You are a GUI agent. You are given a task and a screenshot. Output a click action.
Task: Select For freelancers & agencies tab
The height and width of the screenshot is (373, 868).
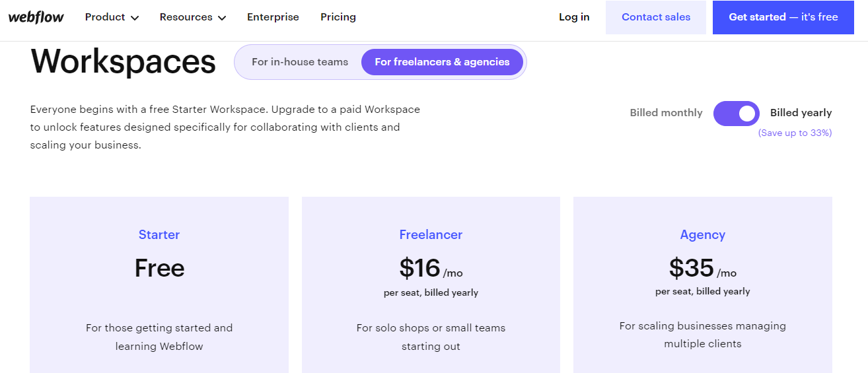coord(442,62)
